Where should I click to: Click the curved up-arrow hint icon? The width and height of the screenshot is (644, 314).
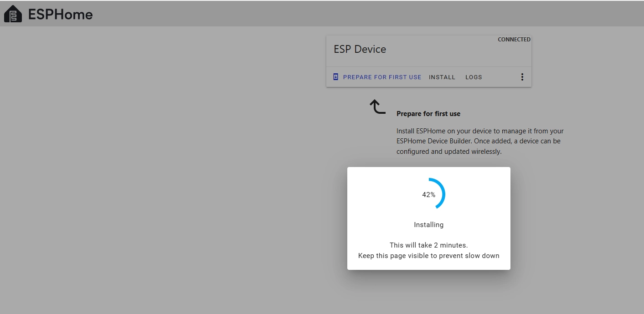377,107
